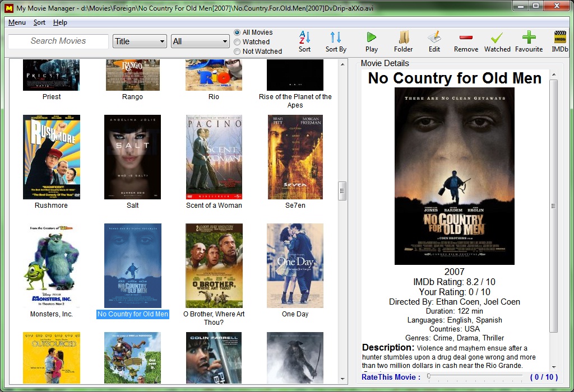Select the O Brother, Where Art Thou? poster

pyautogui.click(x=214, y=265)
